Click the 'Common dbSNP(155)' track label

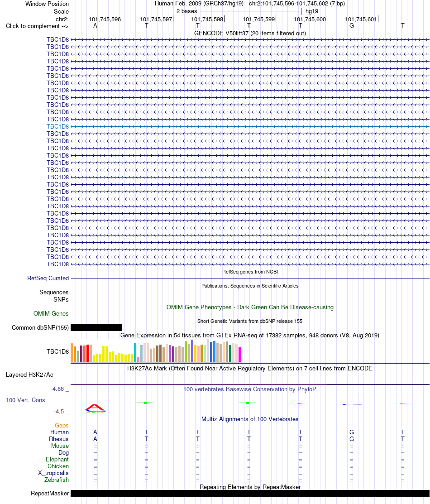pos(40,328)
